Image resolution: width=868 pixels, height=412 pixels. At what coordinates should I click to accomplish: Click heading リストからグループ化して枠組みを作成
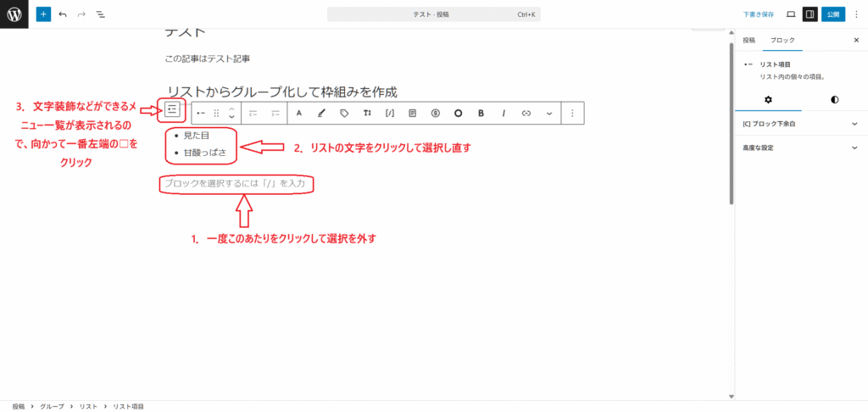point(282,92)
